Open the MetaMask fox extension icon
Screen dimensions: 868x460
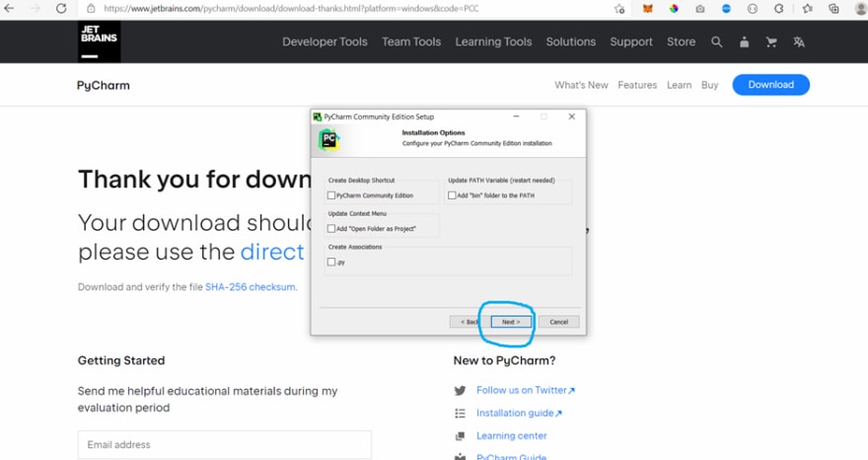coord(647,9)
